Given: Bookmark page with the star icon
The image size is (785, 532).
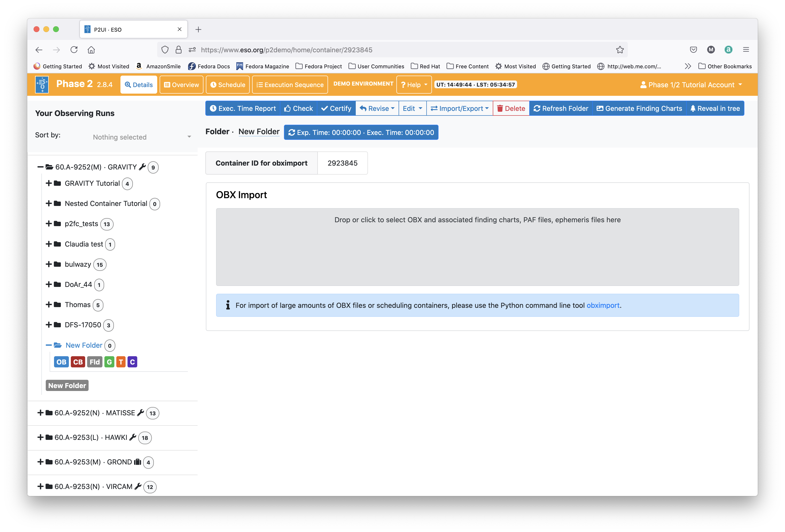Looking at the screenshot, I should pyautogui.click(x=620, y=50).
